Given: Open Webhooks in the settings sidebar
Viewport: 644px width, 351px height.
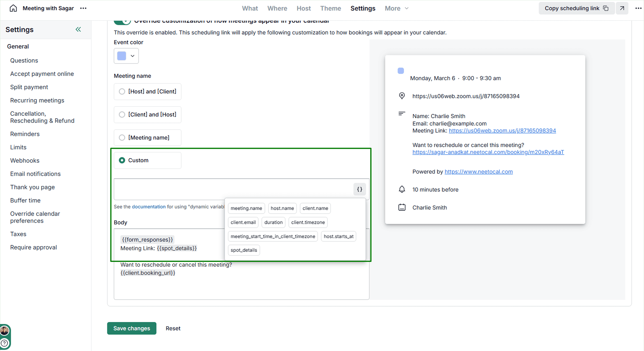Looking at the screenshot, I should coord(25,161).
